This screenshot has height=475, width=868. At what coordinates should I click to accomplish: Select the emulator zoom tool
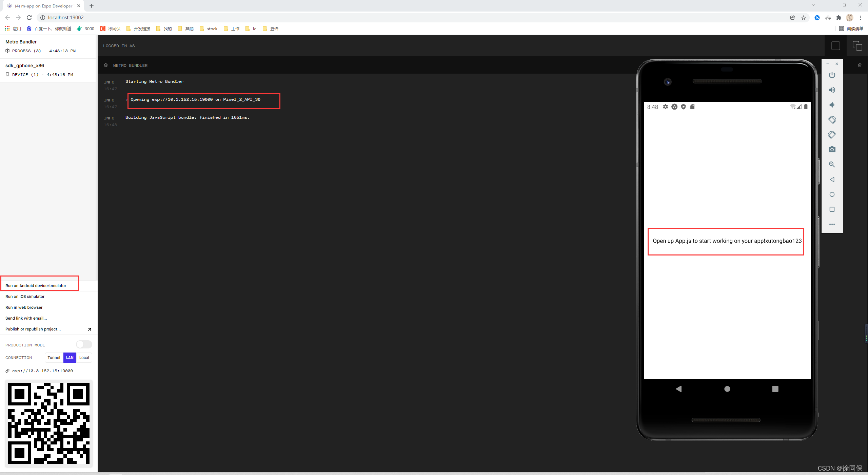click(x=832, y=165)
